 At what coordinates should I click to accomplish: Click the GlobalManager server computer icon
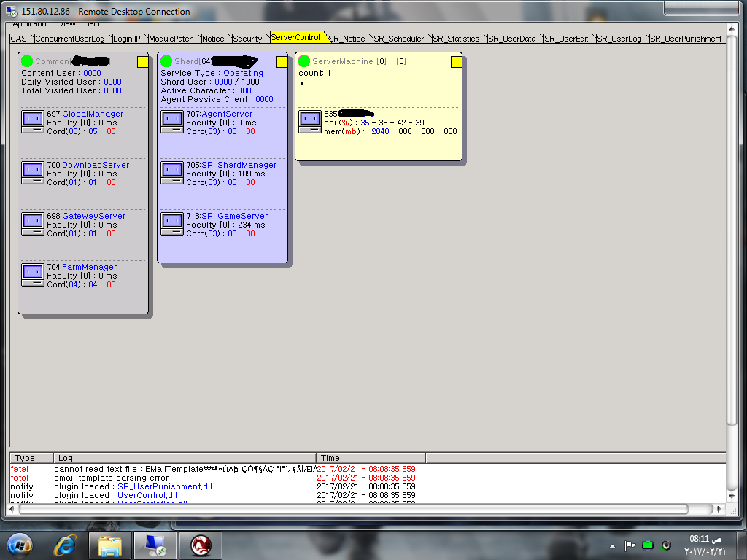[33, 122]
